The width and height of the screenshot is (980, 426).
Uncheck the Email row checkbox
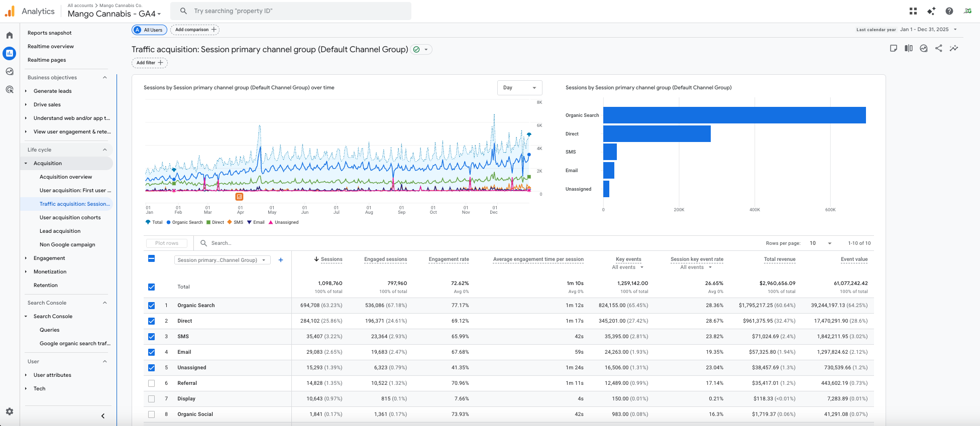pyautogui.click(x=152, y=352)
